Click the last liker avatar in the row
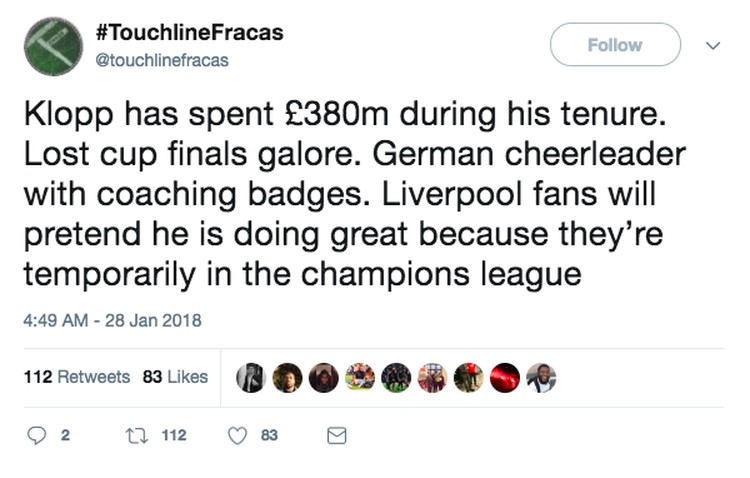Screen dimensions: 750x478 click(541, 377)
